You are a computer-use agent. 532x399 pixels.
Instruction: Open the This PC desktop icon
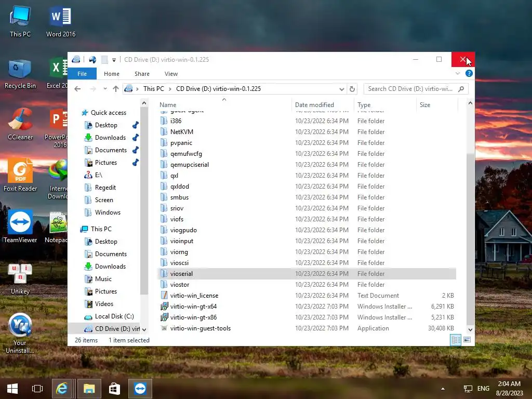pyautogui.click(x=20, y=22)
